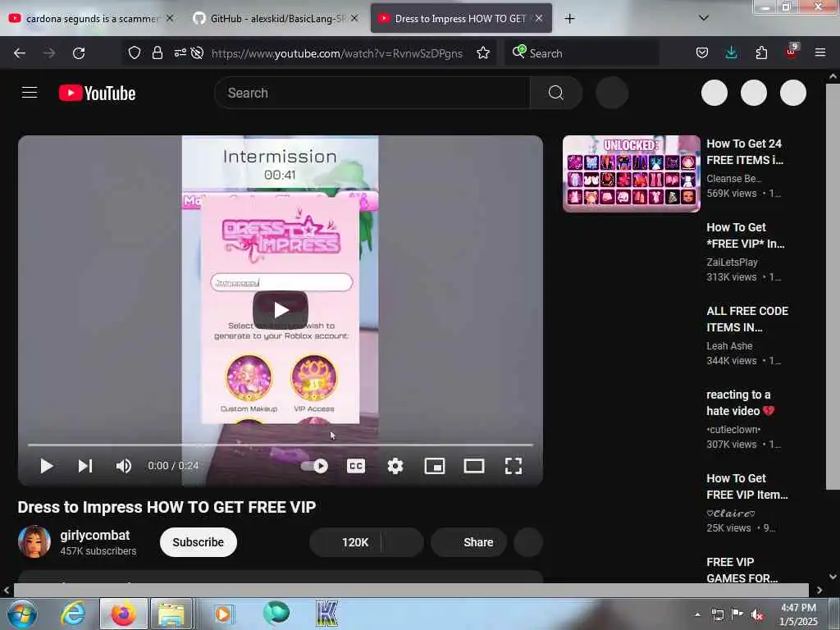Open girlycombat channel avatar
840x630 pixels.
[x=34, y=541]
